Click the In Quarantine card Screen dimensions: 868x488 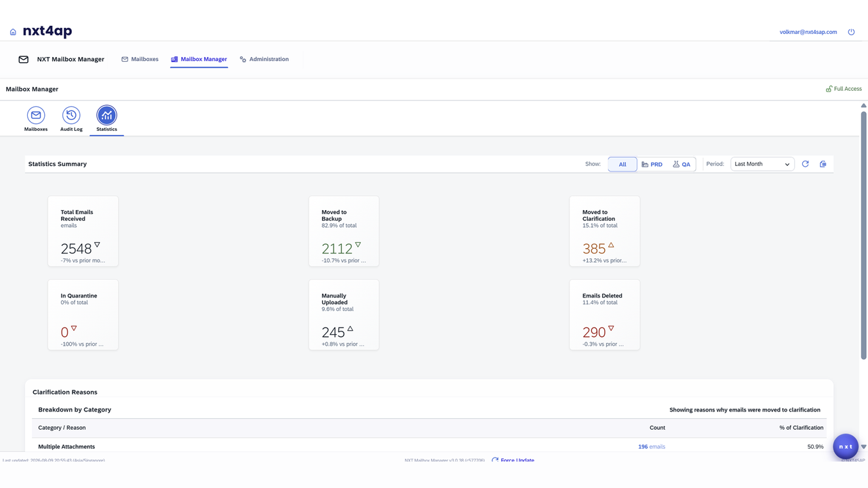click(x=83, y=314)
